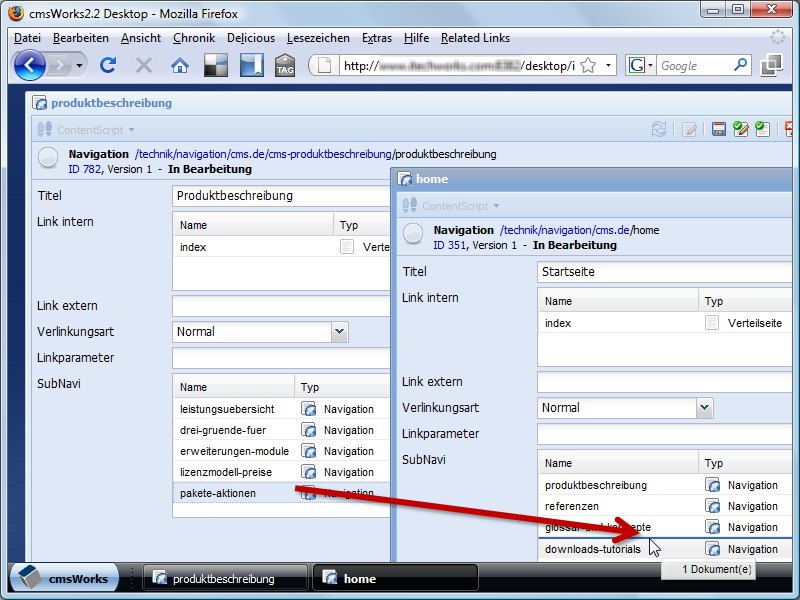Click Link extern field in home window
Image resolution: width=800 pixels, height=600 pixels.
click(x=665, y=382)
